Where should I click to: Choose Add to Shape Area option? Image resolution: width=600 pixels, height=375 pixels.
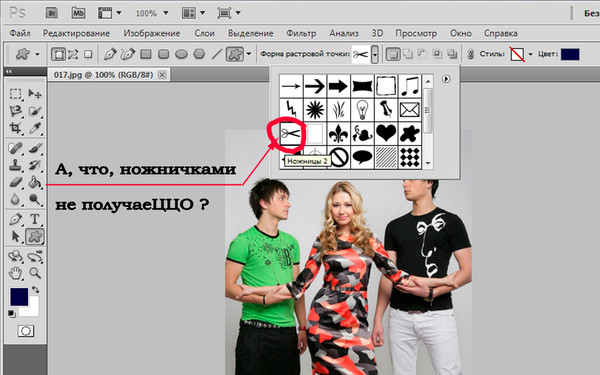coord(408,54)
